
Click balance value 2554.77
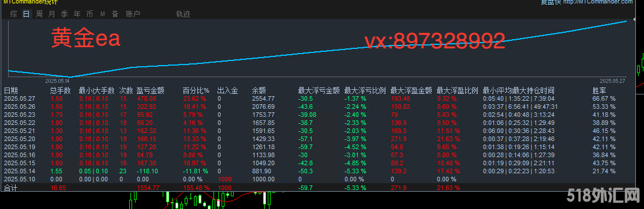click(x=263, y=98)
